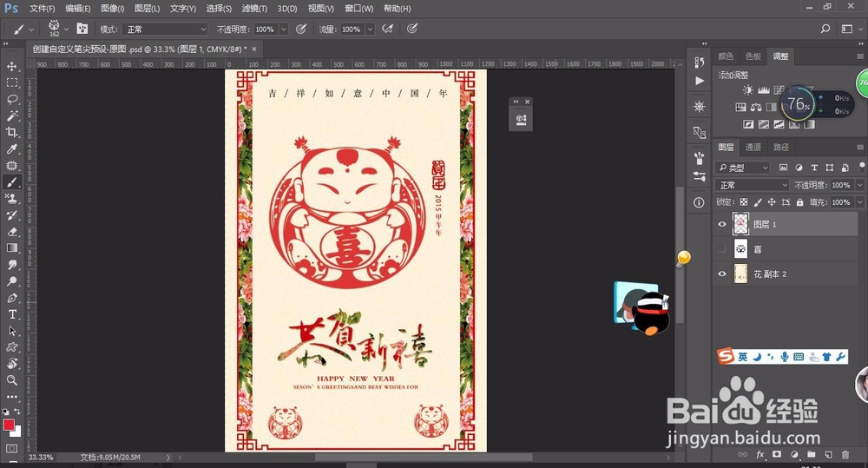This screenshot has width=868, height=468.
Task: Select the Eyedropper tool
Action: click(11, 149)
